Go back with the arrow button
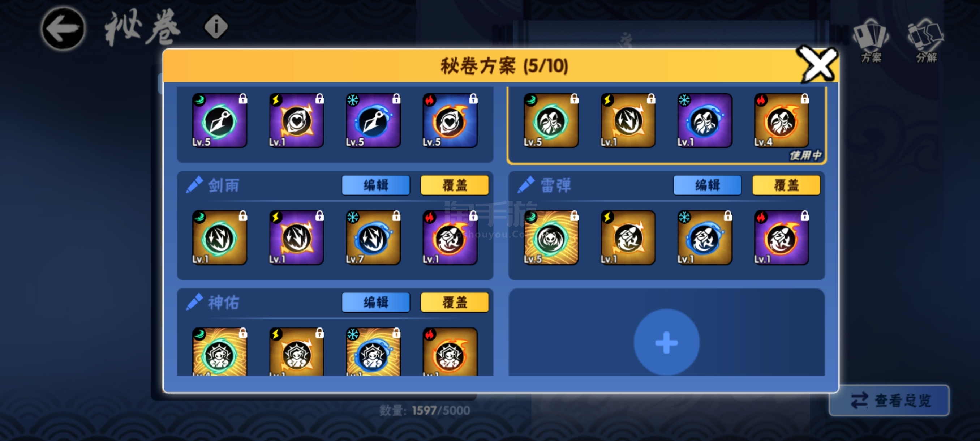 63,29
